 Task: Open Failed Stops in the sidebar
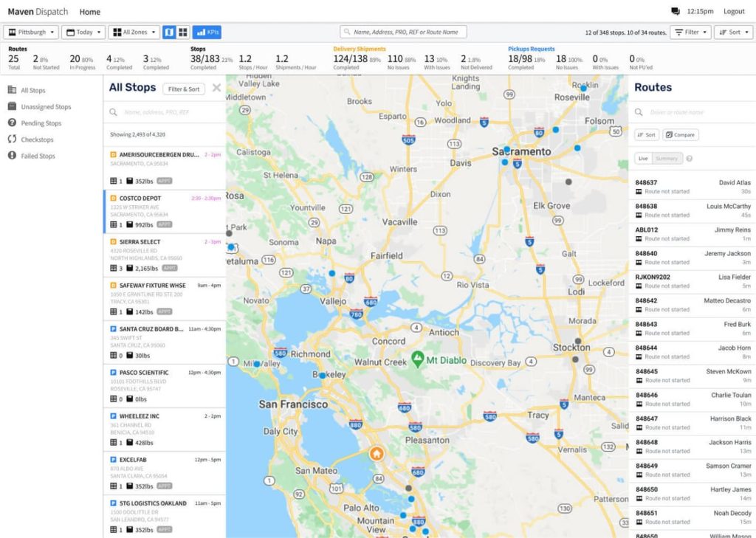tap(32, 156)
